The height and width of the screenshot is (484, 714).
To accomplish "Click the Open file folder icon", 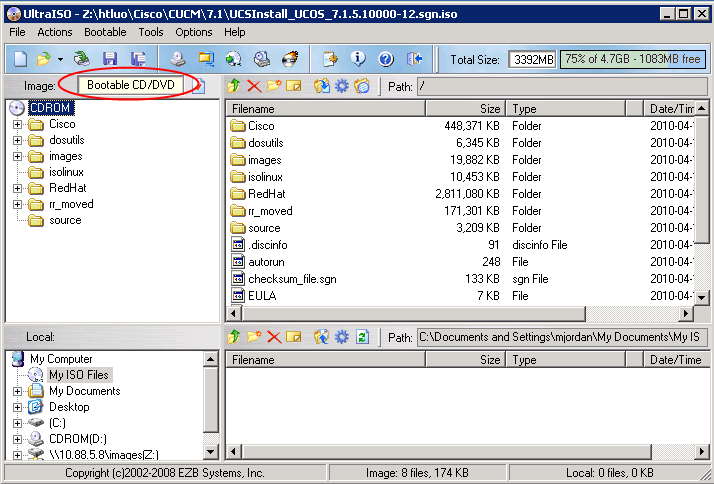I will click(x=44, y=59).
